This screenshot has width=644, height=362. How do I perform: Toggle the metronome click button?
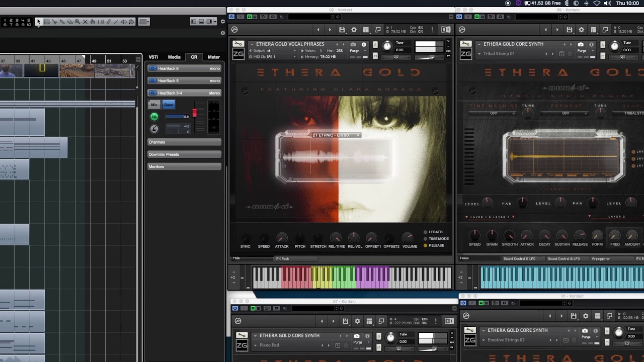coord(154,129)
